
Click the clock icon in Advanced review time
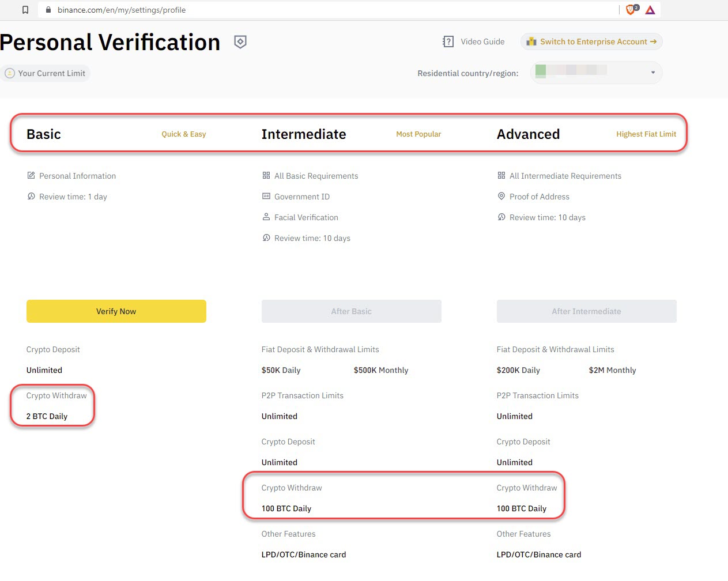pyautogui.click(x=501, y=217)
